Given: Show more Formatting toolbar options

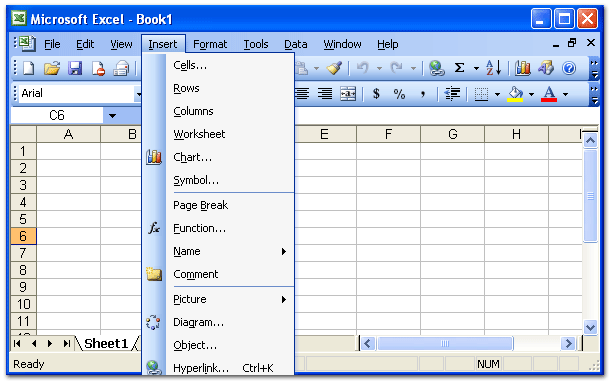Looking at the screenshot, I should pyautogui.click(x=594, y=94).
